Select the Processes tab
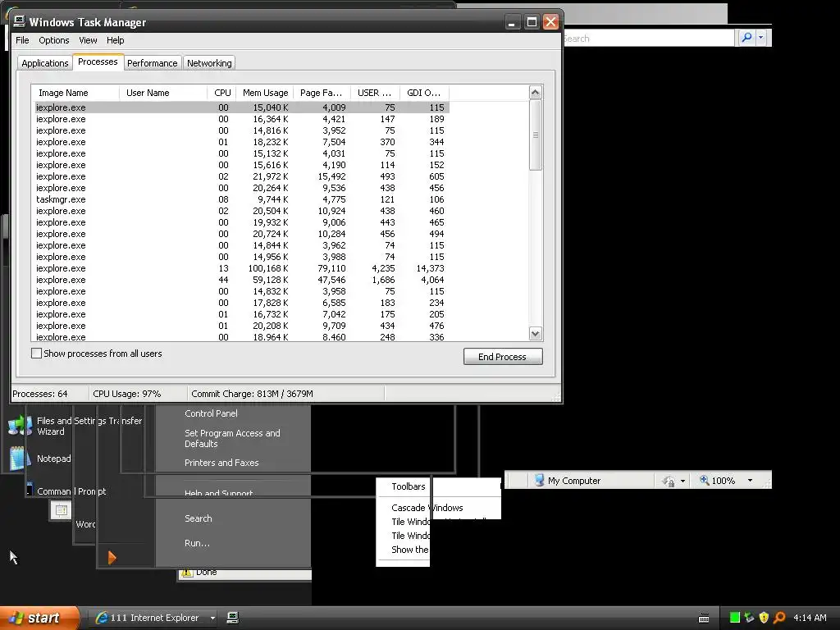The width and height of the screenshot is (840, 630). [98, 62]
